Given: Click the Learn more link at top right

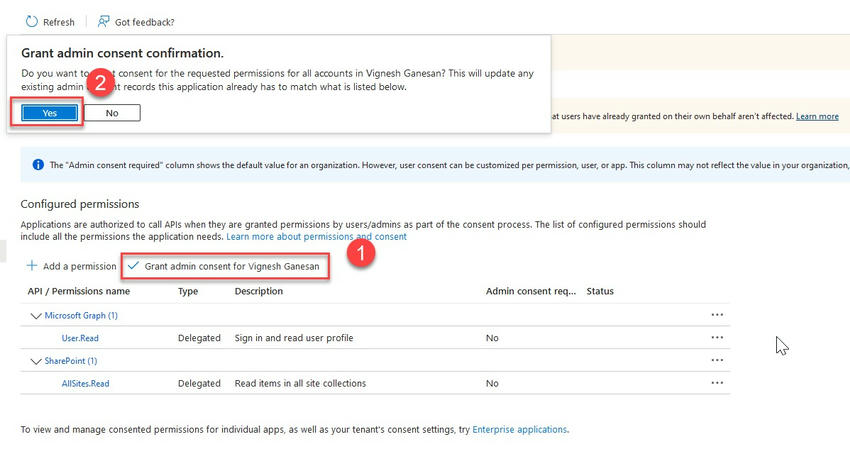Looking at the screenshot, I should point(817,116).
